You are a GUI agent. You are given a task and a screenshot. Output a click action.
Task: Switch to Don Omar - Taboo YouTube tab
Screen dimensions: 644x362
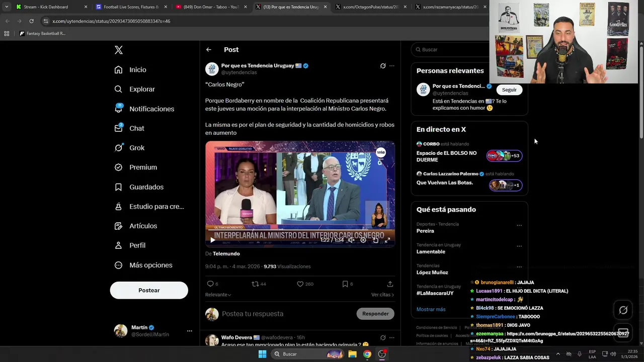click(211, 7)
